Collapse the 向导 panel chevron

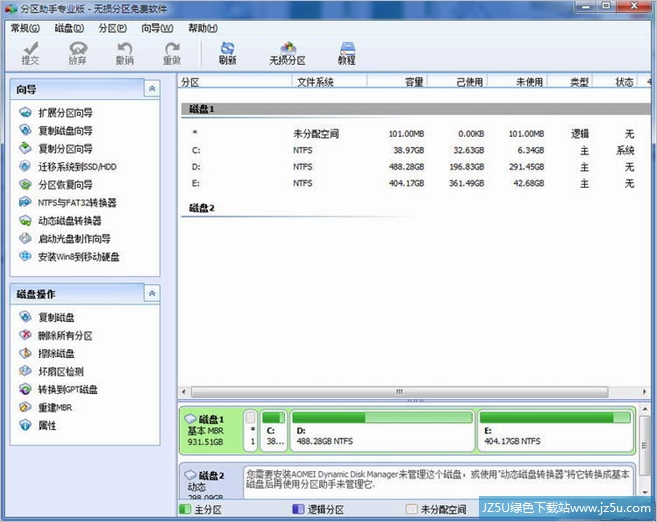(152, 88)
